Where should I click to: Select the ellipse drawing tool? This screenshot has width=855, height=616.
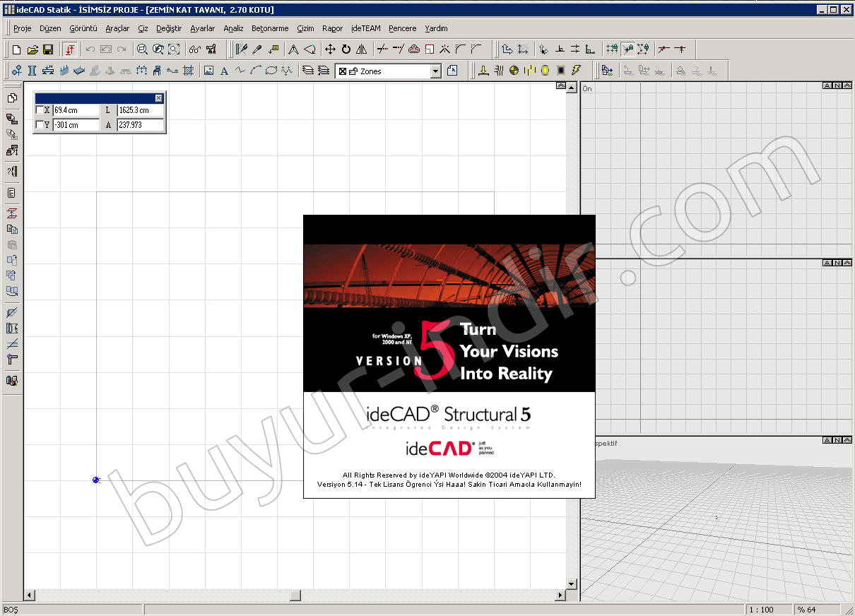[271, 71]
